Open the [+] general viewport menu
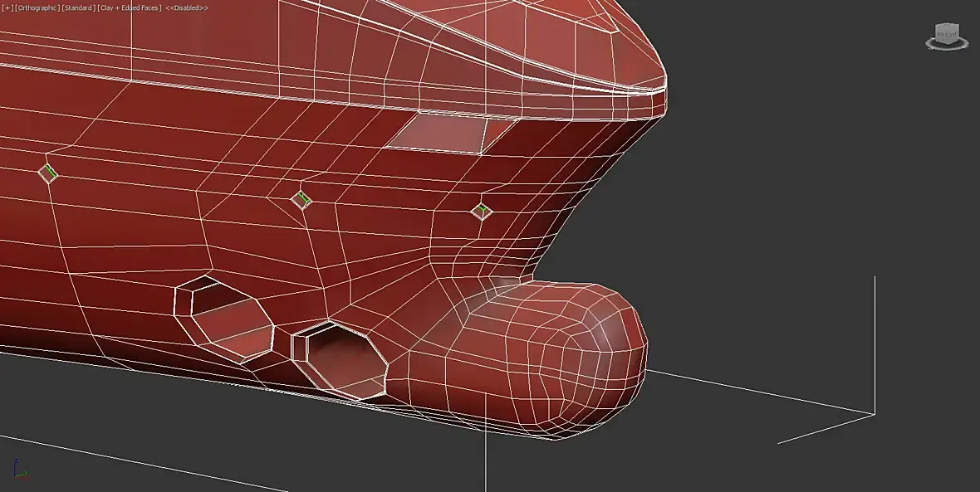This screenshot has height=492, width=980. click(x=7, y=8)
